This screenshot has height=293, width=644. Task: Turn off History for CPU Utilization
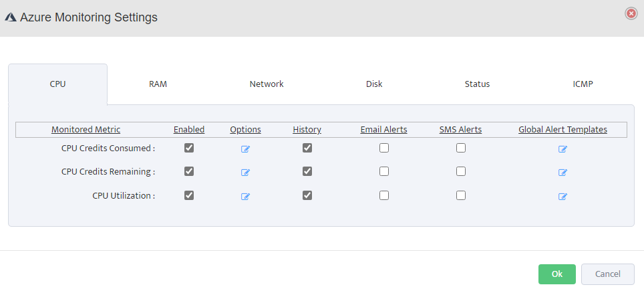pyautogui.click(x=307, y=195)
